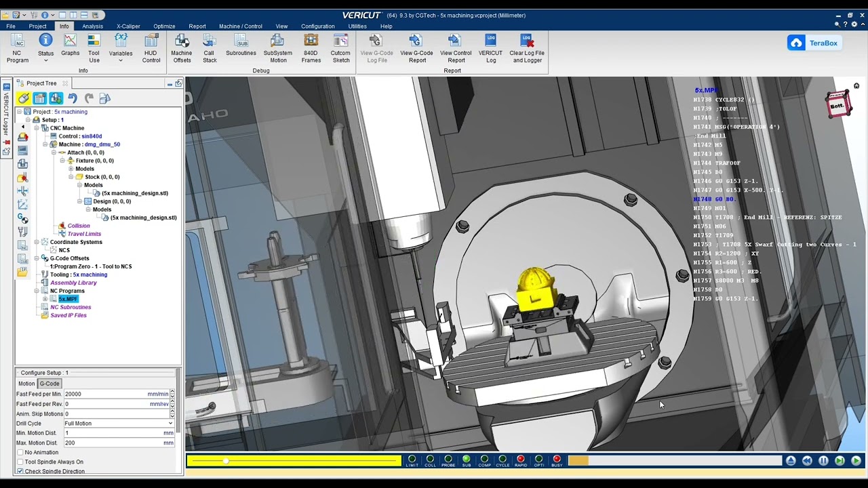Toggle the No Animation checkbox

[20, 452]
